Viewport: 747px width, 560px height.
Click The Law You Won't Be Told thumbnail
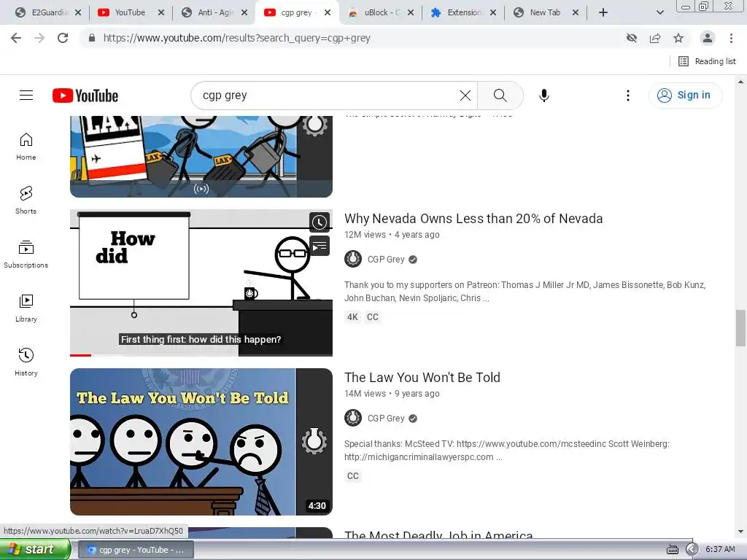pos(201,441)
